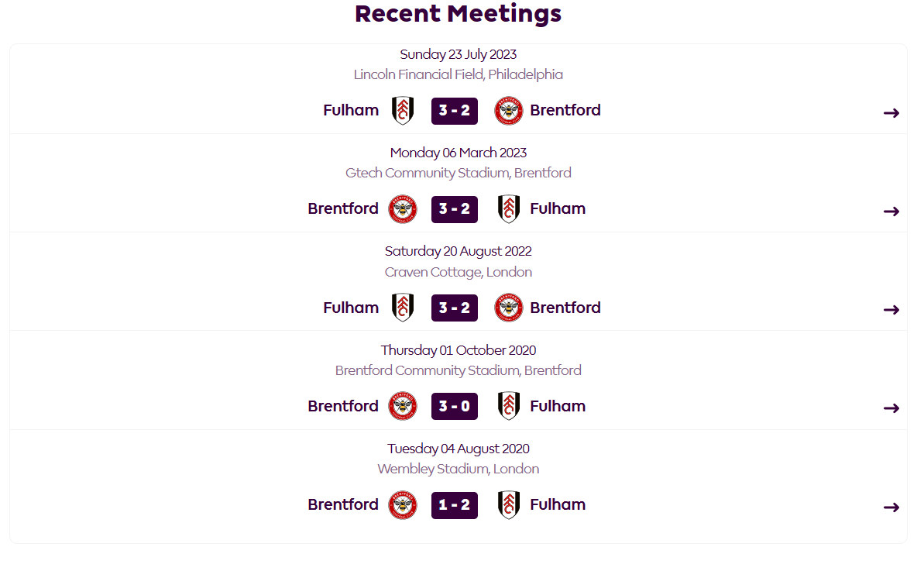Click the Brentford crest in the 01 October 2020 match

403,406
